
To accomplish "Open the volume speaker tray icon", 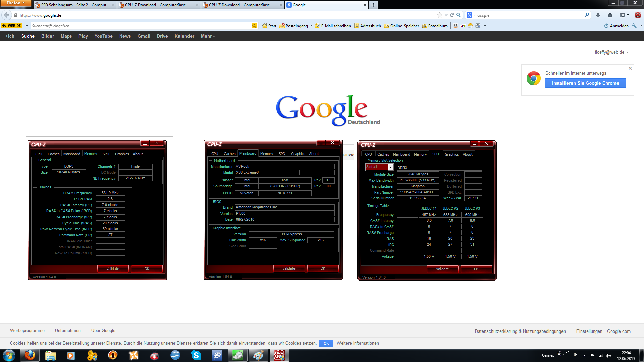I will (608, 356).
